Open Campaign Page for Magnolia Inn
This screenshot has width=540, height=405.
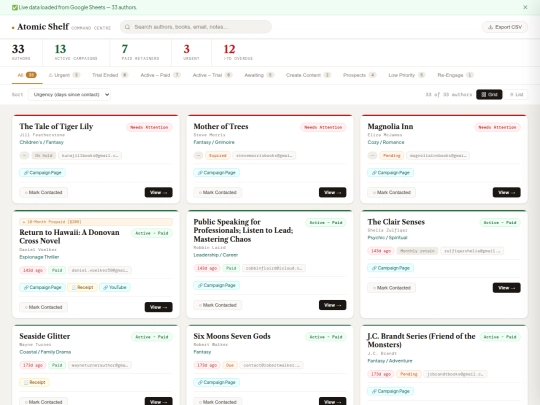[391, 173]
